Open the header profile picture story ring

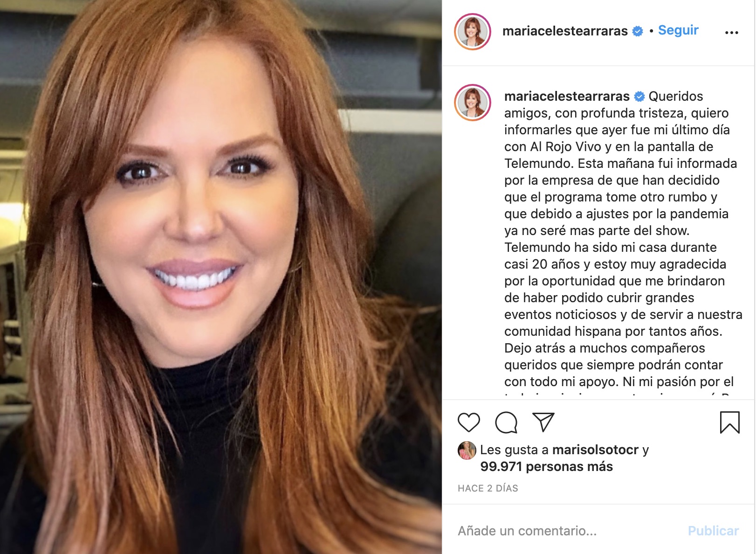[x=473, y=32]
